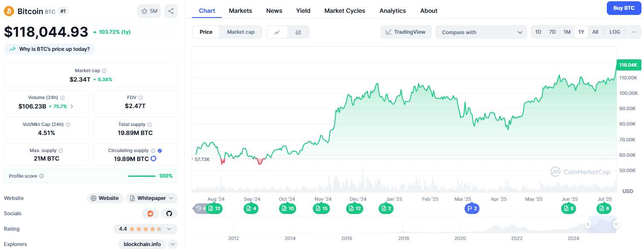Open the Market Cycles tab
This screenshot has width=644, height=249.
[x=345, y=11]
